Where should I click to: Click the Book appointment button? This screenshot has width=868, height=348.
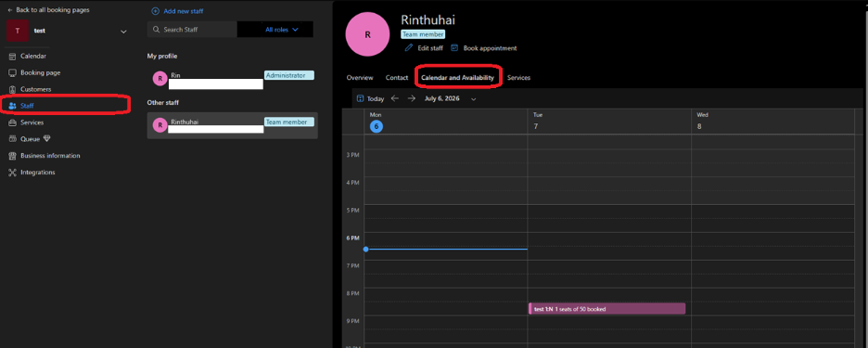[x=484, y=48]
